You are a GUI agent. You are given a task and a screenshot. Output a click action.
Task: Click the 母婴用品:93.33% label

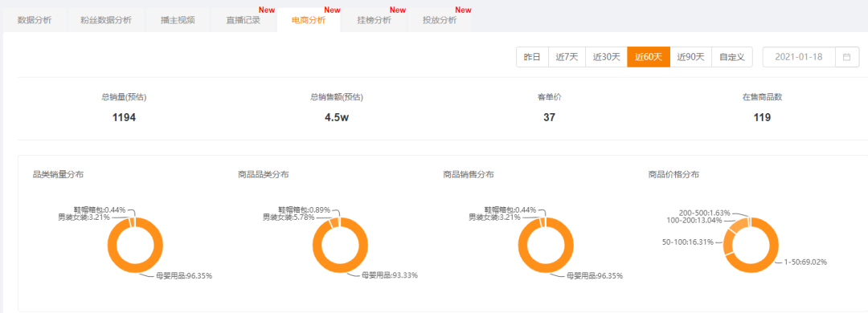[x=390, y=275]
